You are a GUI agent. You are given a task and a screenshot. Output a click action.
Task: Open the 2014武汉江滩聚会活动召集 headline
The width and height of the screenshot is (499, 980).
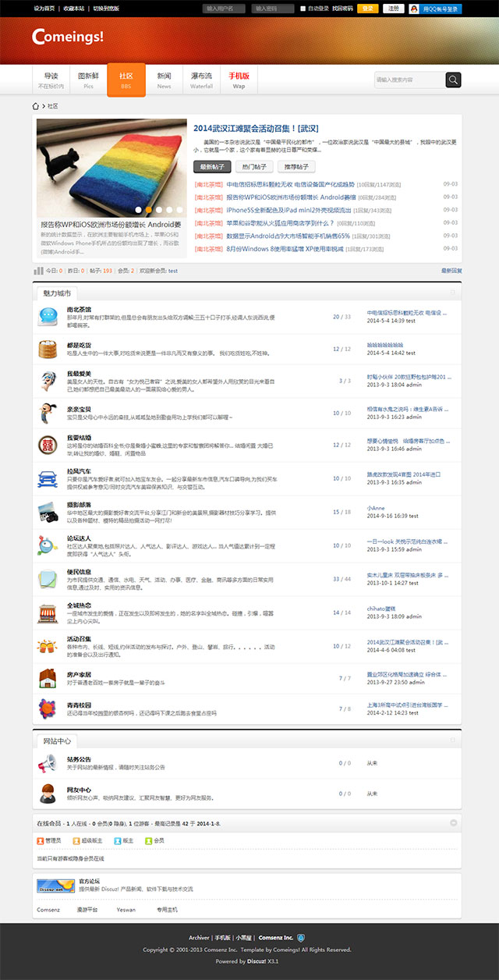coord(256,128)
